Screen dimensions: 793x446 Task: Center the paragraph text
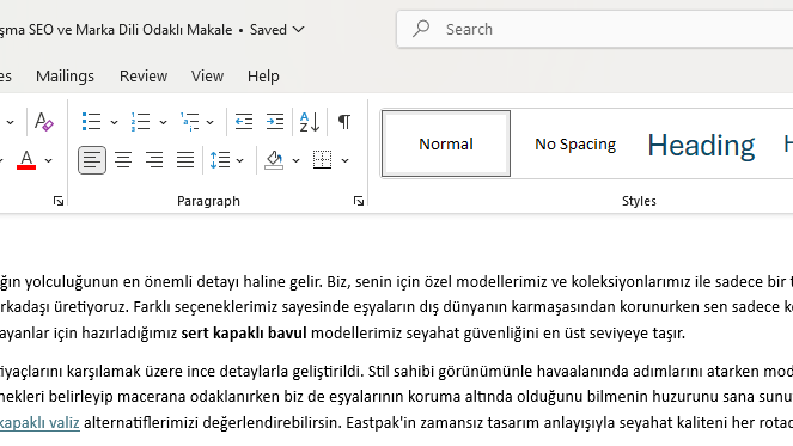tap(123, 160)
